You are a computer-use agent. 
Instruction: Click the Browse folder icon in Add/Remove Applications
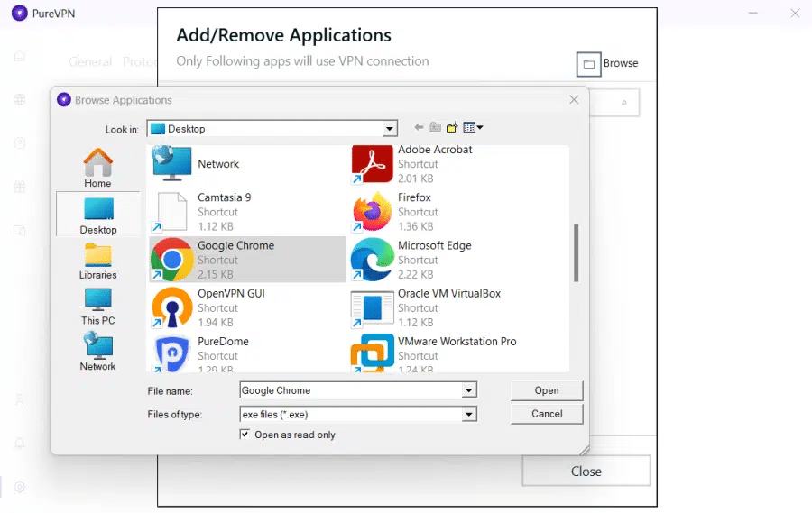pos(589,64)
